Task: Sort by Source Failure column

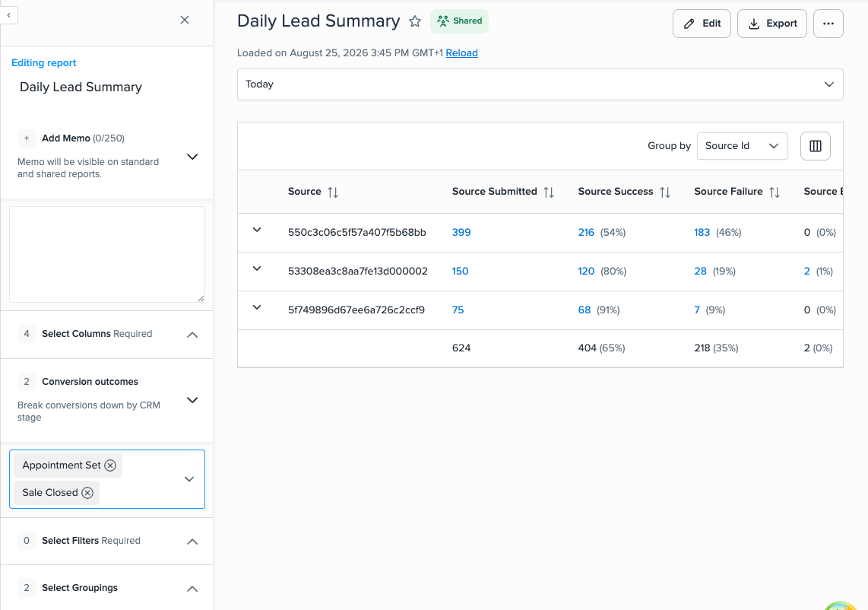Action: click(775, 192)
